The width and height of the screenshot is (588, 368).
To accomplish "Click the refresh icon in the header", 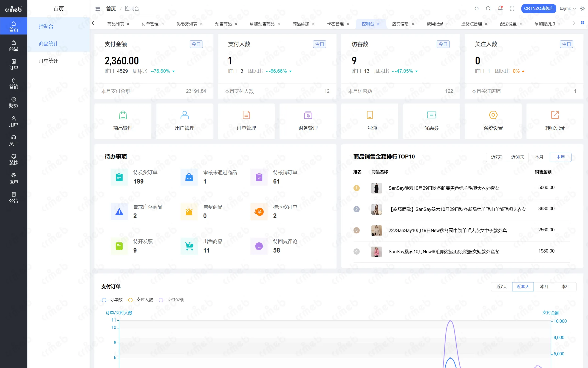I will (x=476, y=9).
